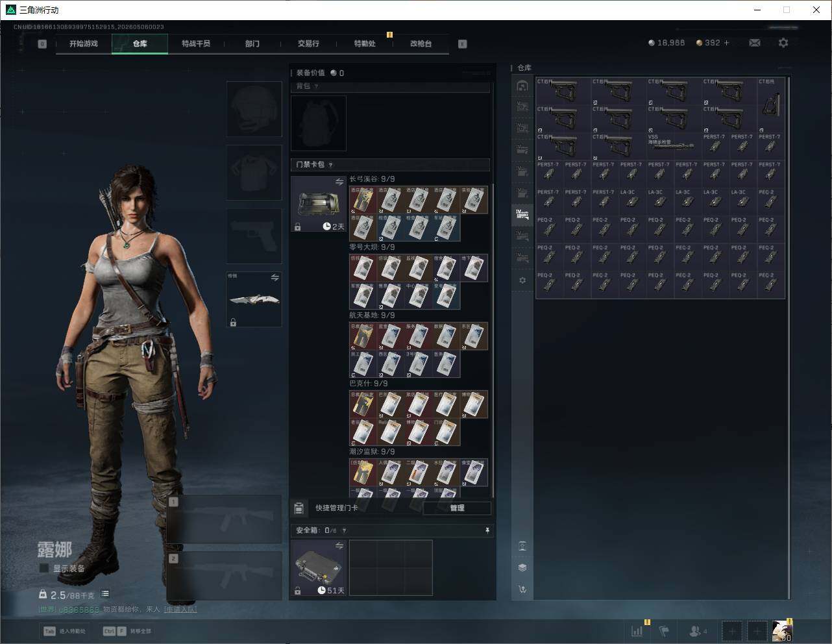This screenshot has height=644, width=832.
Task: Click left arrow before 开始游戏 tab
Action: (x=42, y=43)
